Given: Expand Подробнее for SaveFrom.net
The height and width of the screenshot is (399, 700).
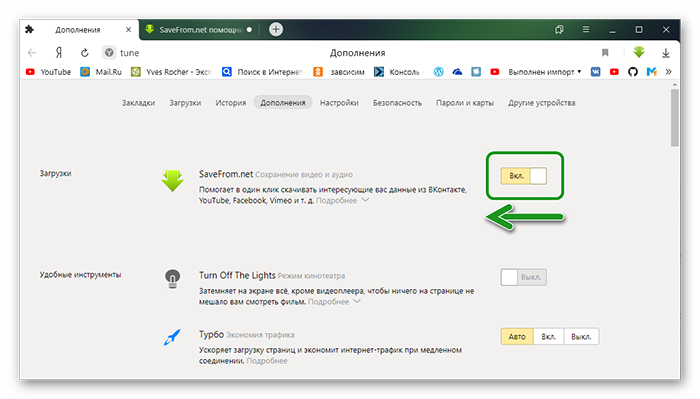Looking at the screenshot, I should [342, 200].
